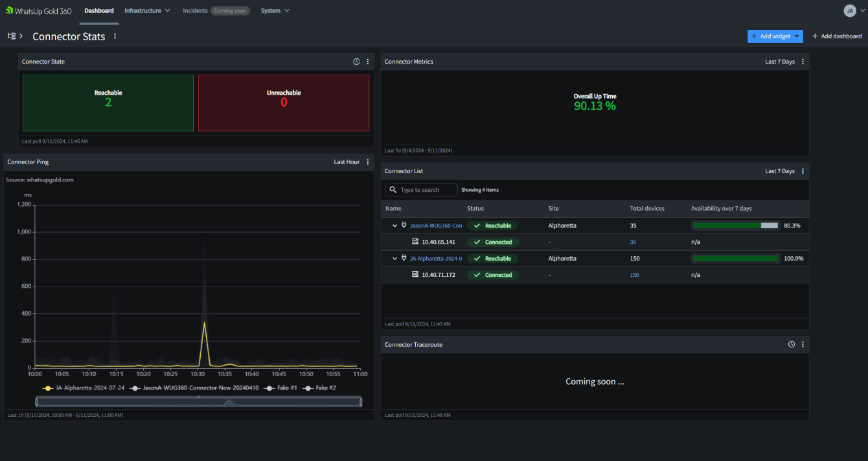
Task: Click Connected status badge for 10.40.71.172
Action: 492,275
